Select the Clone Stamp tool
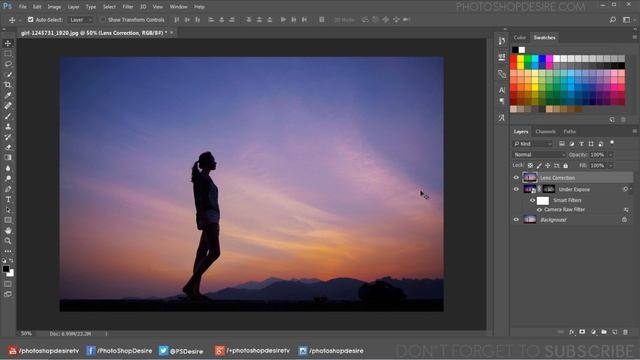 tap(8, 127)
